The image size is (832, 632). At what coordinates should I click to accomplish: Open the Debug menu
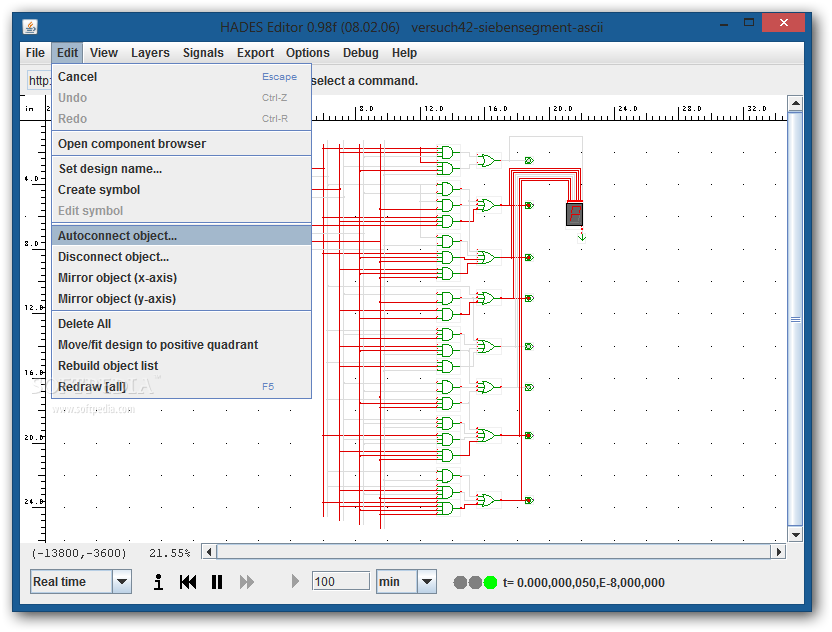[x=361, y=53]
